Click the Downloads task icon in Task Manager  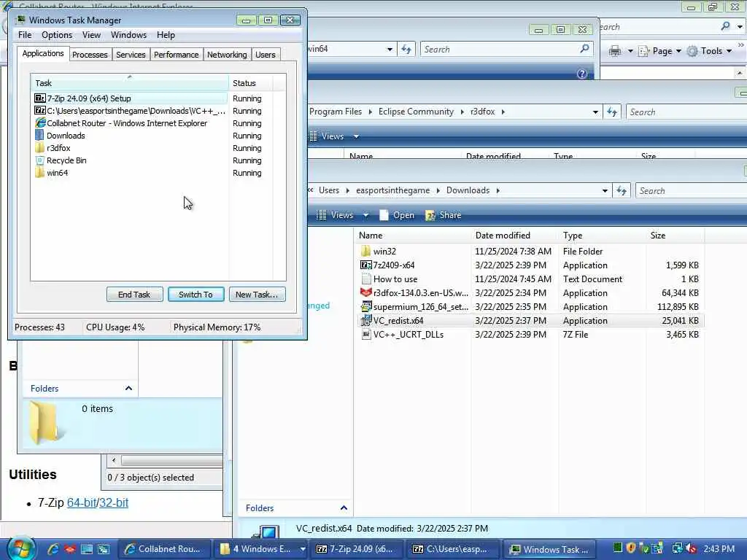pyautogui.click(x=40, y=135)
